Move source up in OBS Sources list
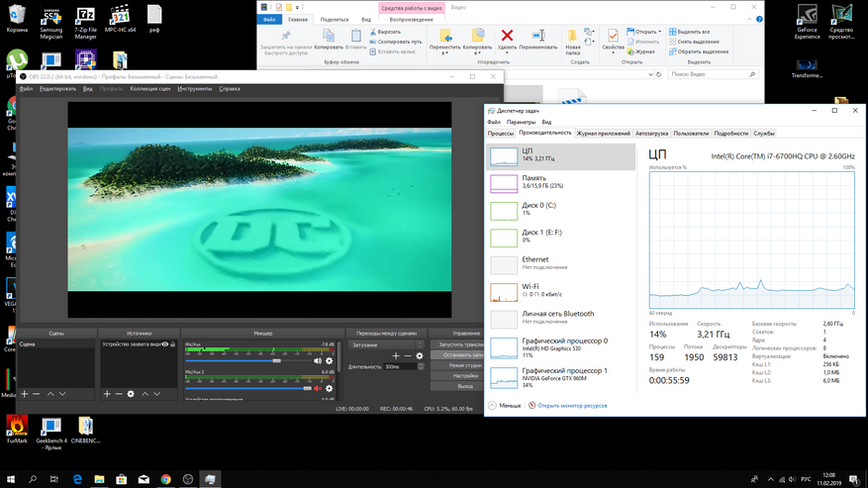This screenshot has width=868, height=488. click(145, 394)
